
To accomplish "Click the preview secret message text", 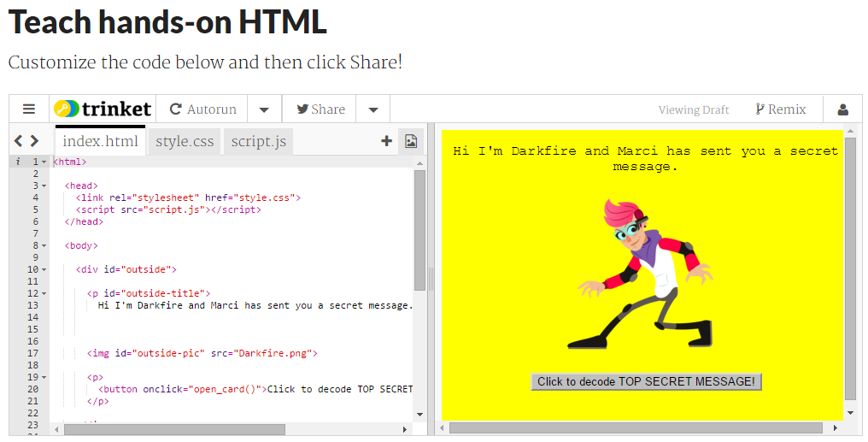I will [646, 158].
